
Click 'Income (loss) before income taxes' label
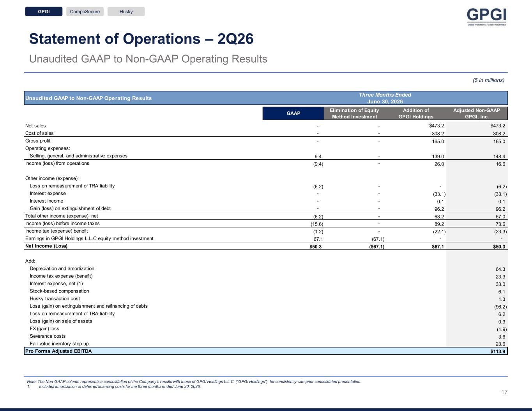62,224
